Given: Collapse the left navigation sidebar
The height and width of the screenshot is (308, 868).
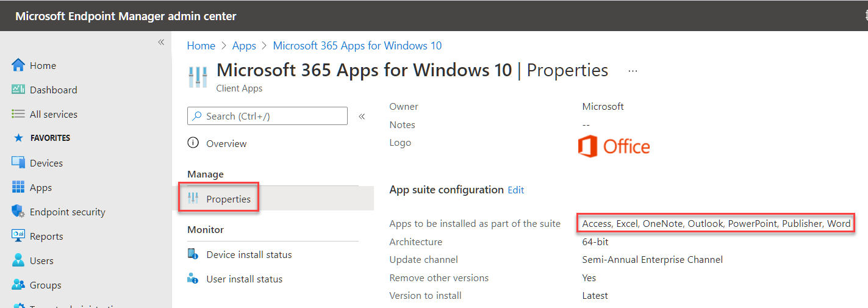Looking at the screenshot, I should coord(161,42).
